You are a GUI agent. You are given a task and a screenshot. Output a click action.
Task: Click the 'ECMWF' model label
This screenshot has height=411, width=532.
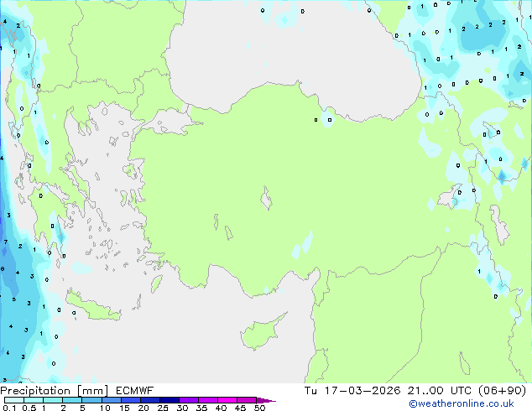click(x=135, y=391)
